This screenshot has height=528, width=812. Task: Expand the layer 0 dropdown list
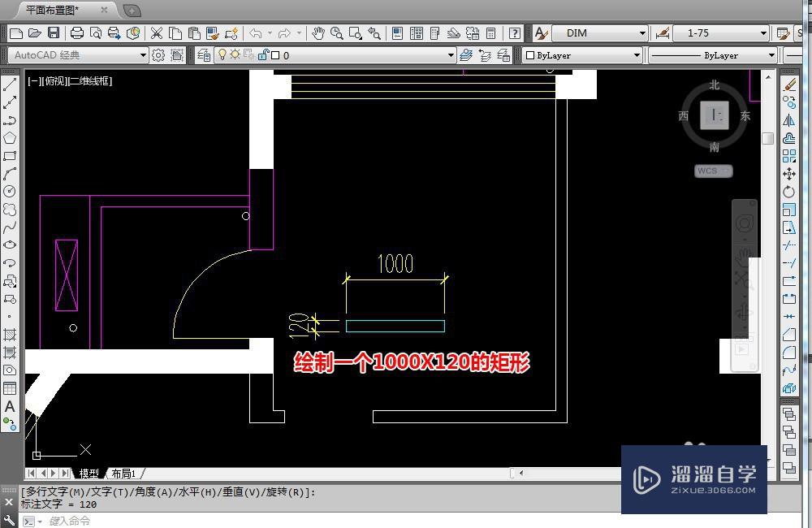click(450, 55)
